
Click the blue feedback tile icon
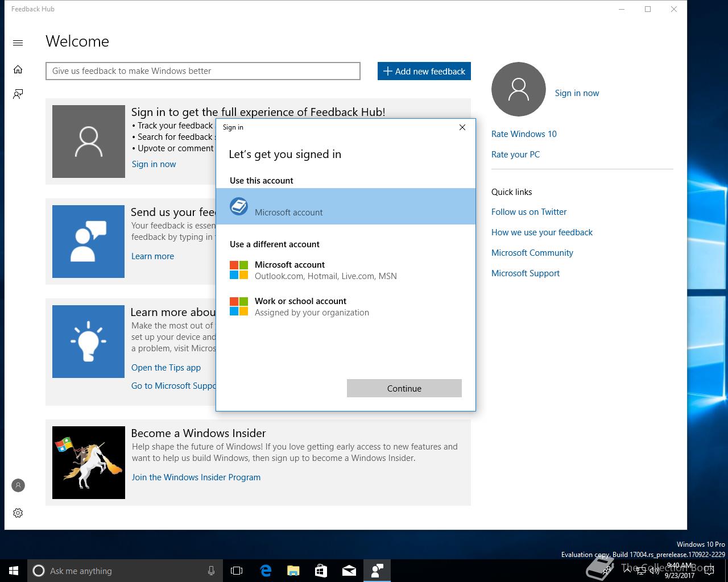(x=88, y=242)
